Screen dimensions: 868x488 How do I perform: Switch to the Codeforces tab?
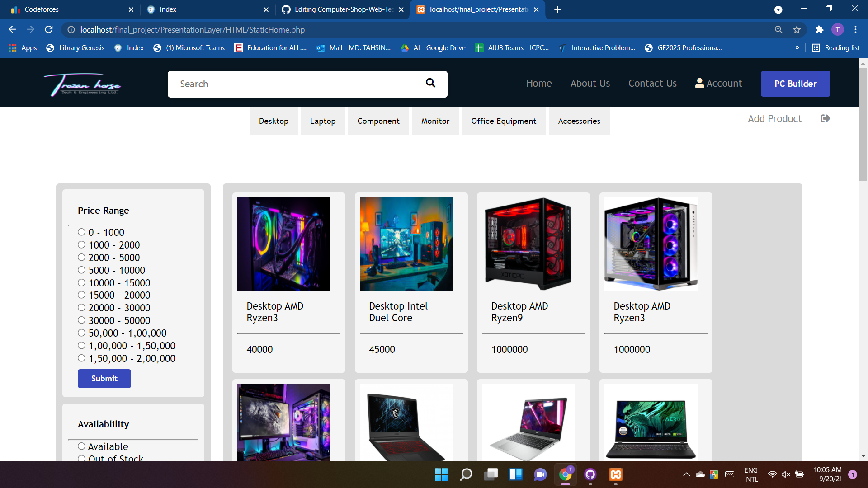tap(68, 9)
